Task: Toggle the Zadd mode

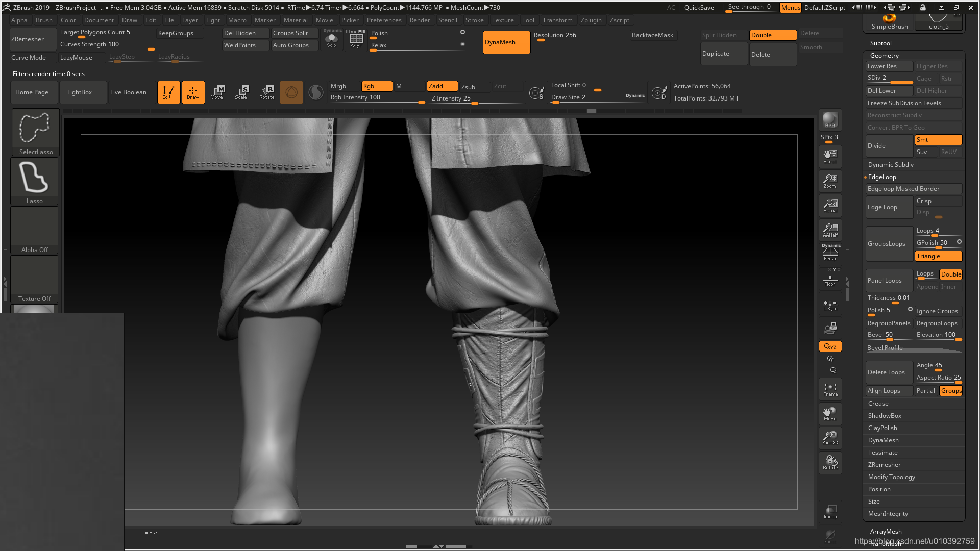Action: click(x=442, y=86)
